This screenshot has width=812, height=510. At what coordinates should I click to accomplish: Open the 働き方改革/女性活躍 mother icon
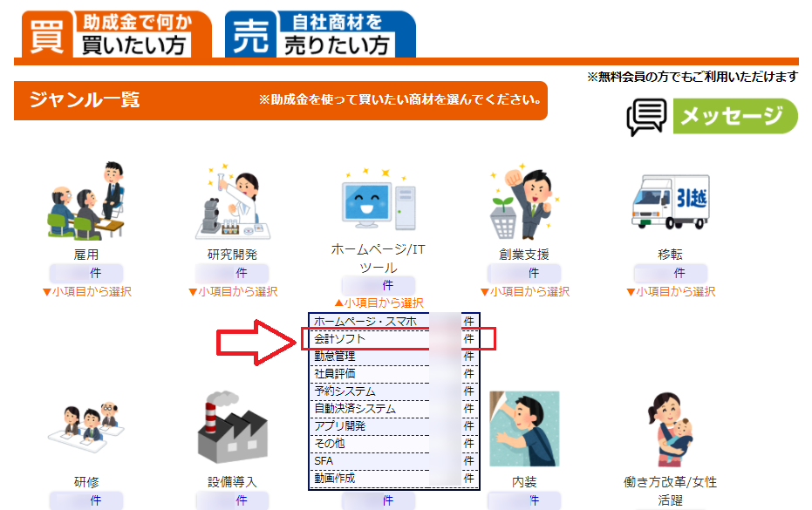coord(670,427)
